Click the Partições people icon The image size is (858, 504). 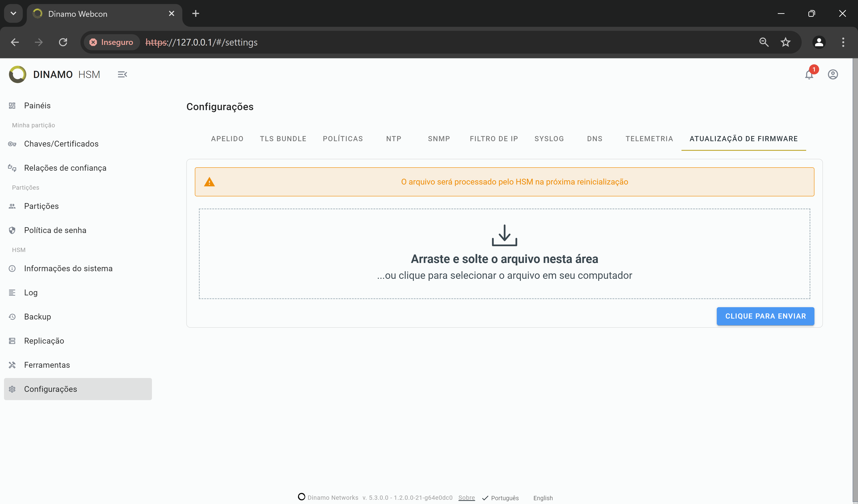click(x=12, y=206)
